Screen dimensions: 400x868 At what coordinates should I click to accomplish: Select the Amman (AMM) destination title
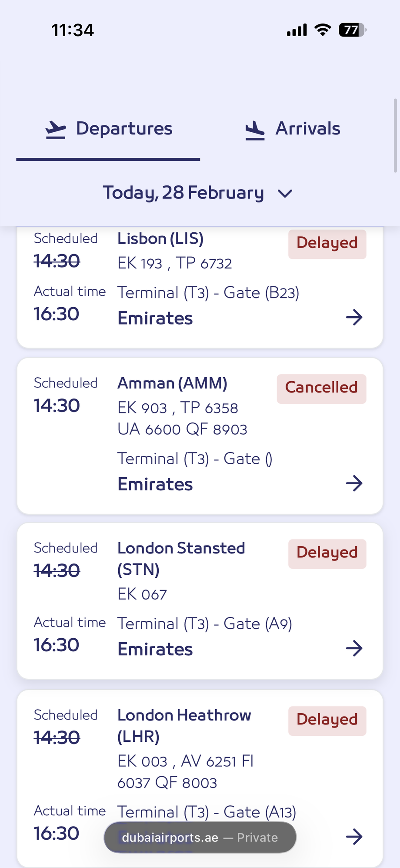(x=172, y=383)
